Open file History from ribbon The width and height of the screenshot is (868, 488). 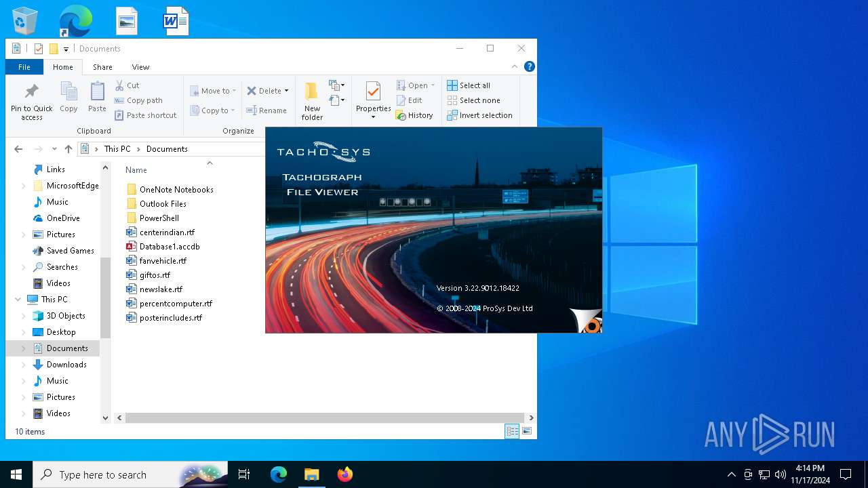[x=414, y=115]
